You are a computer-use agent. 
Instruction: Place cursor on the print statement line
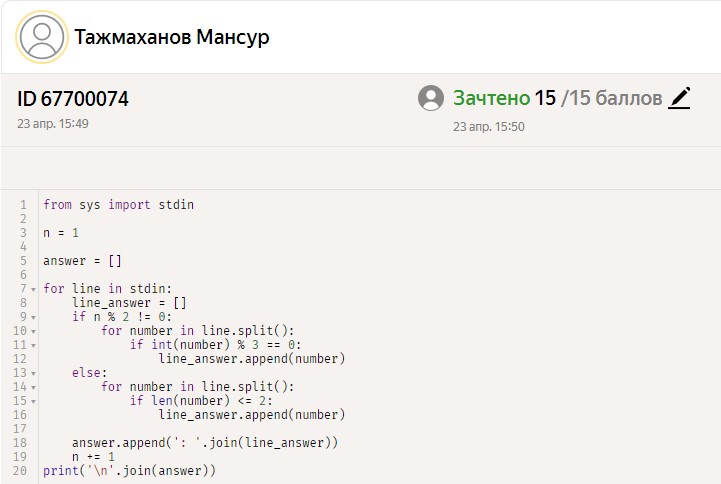(129, 470)
